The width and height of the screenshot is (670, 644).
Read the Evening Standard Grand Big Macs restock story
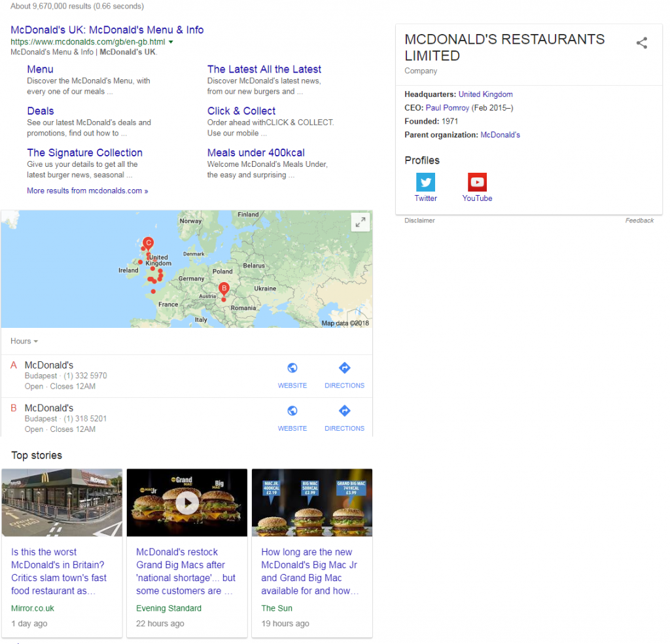click(186, 571)
